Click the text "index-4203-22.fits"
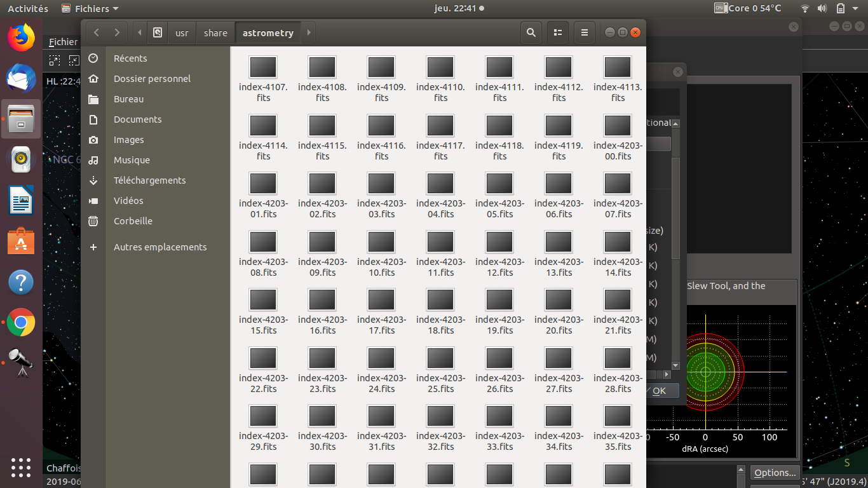The height and width of the screenshot is (488, 868). pos(263,383)
